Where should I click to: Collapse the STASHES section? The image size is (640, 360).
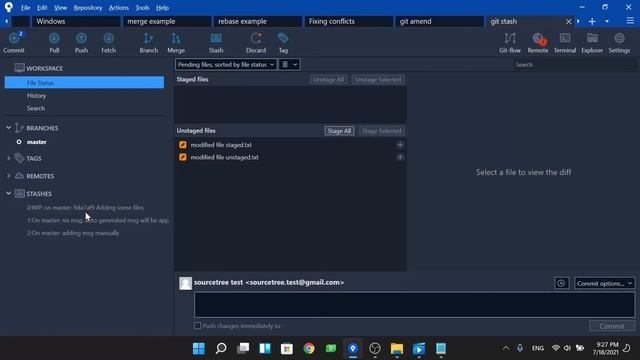click(x=9, y=193)
